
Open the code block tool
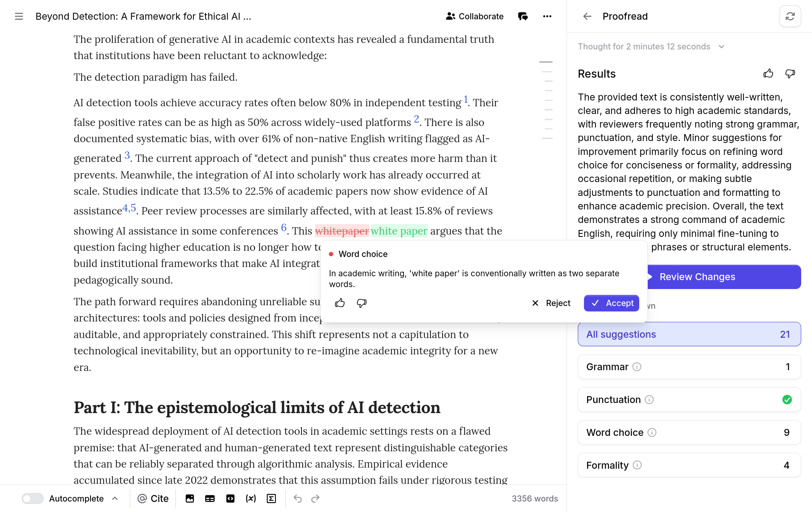230,498
